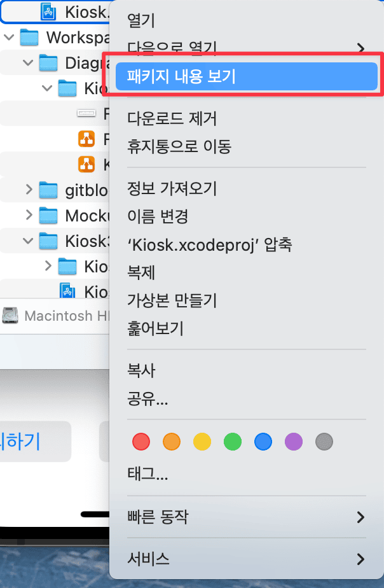Expand the gitblo folder chevron
This screenshot has height=588, width=384.
[29, 190]
